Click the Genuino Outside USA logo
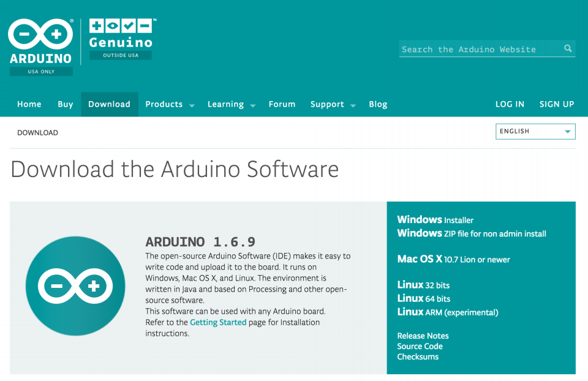 (123, 39)
